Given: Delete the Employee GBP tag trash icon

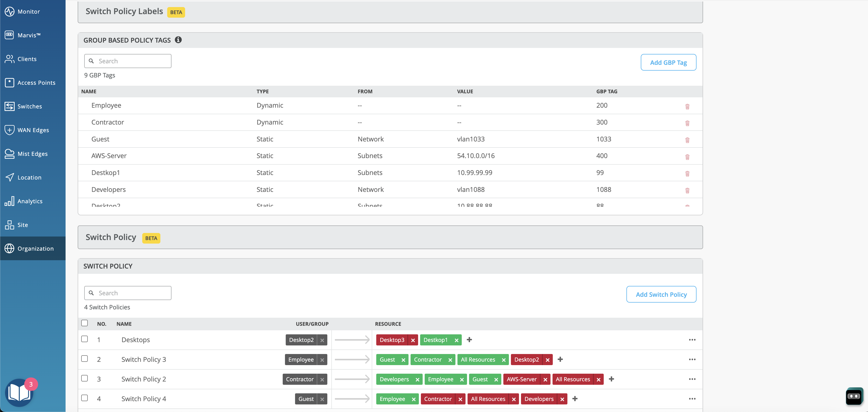Looking at the screenshot, I should [x=687, y=106].
